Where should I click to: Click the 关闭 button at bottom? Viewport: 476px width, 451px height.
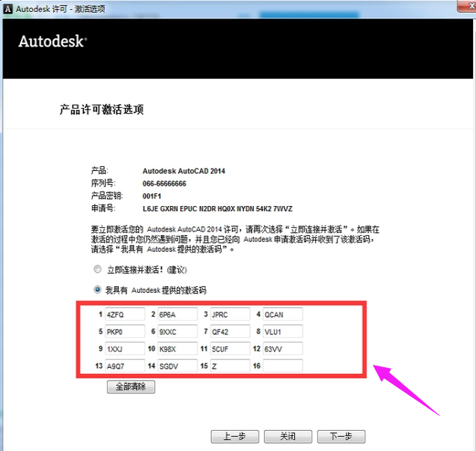tap(287, 436)
